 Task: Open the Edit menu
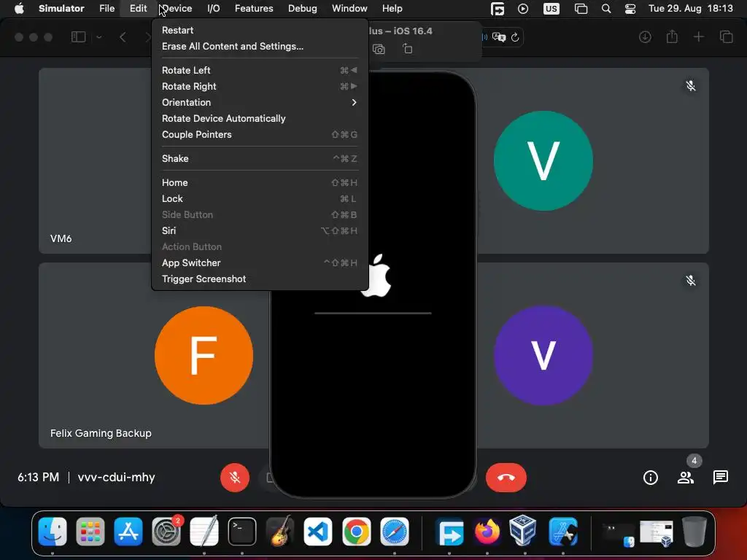pos(138,9)
